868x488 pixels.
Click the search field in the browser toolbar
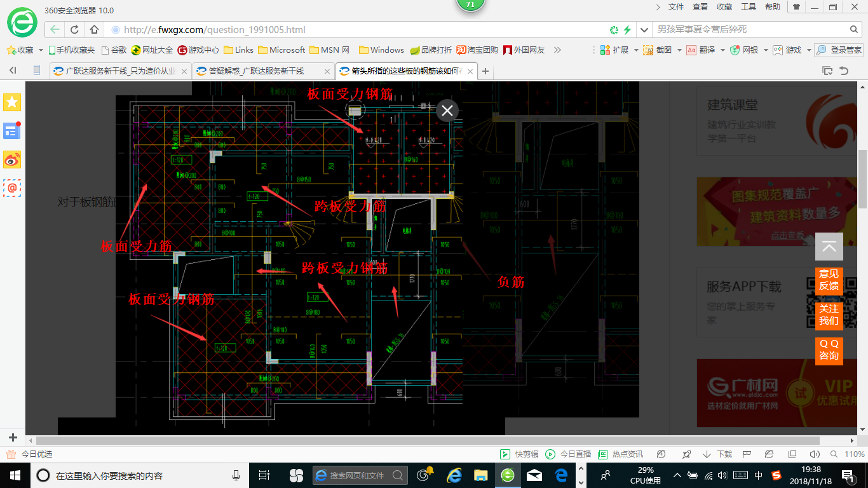click(750, 29)
